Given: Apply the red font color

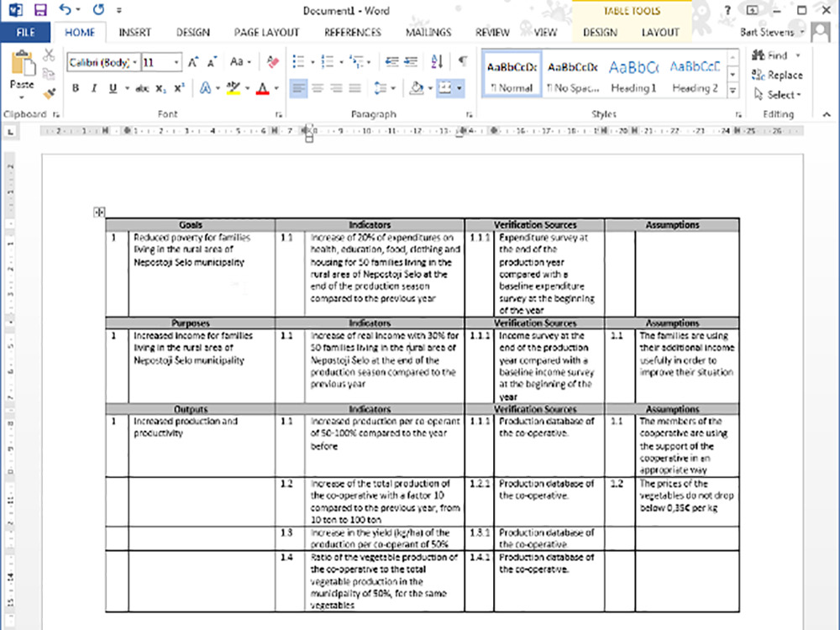Looking at the screenshot, I should pyautogui.click(x=262, y=88).
